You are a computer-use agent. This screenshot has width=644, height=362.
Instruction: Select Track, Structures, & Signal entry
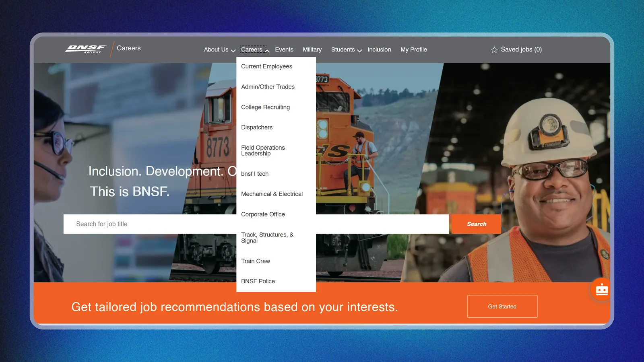(267, 238)
